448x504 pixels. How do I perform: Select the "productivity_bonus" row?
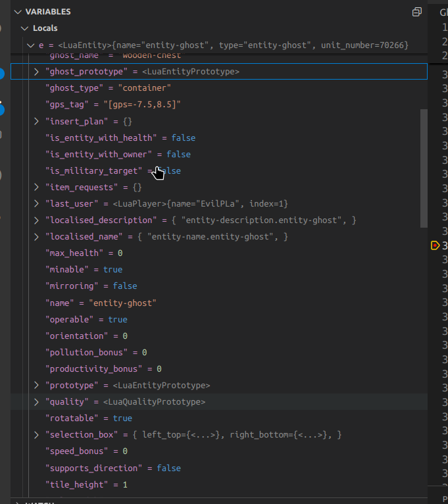pyautogui.click(x=219, y=368)
